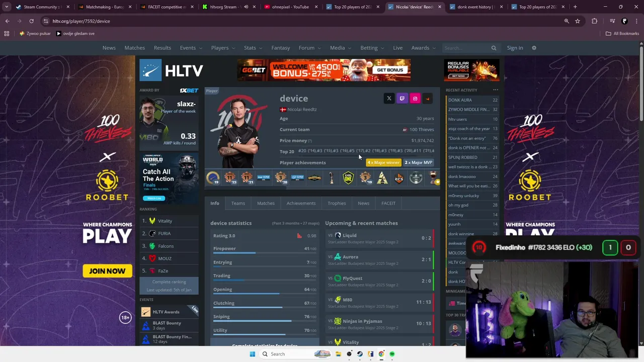The image size is (644, 362).
Task: Open the Results nav link
Action: coord(162,48)
